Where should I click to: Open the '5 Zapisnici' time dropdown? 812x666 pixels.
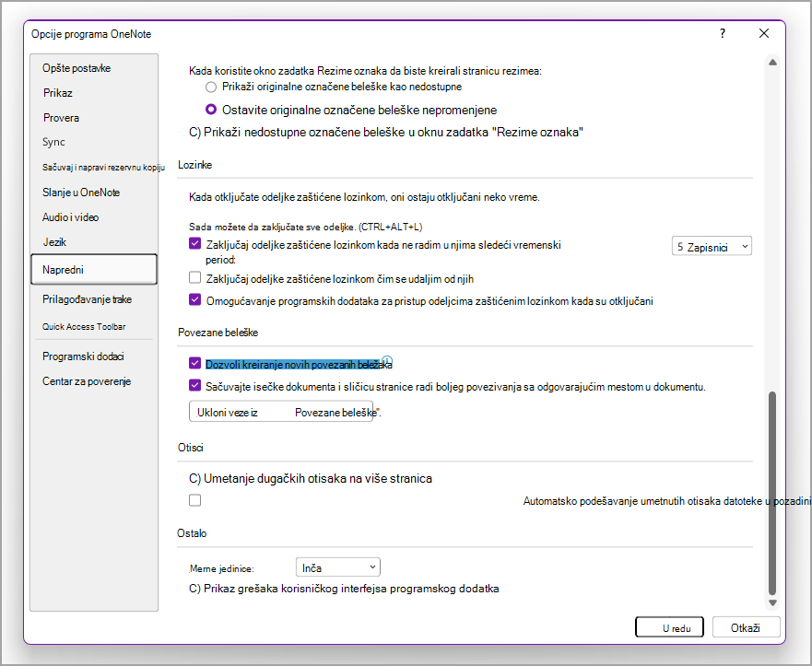(712, 247)
